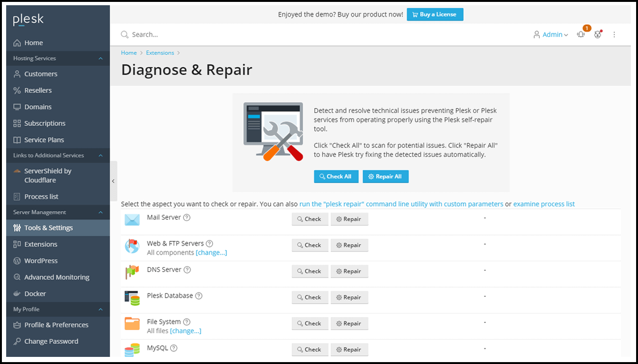
Task: Click the diagnose and repair tools illustration
Action: (273, 132)
